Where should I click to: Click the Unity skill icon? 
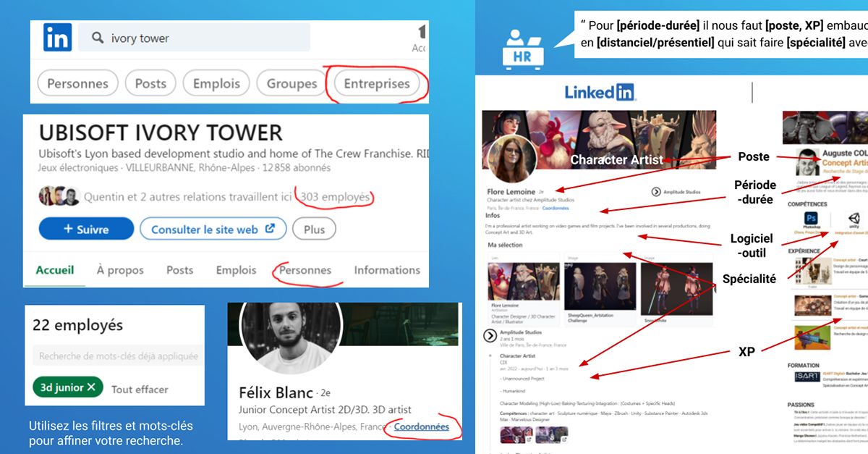point(855,219)
